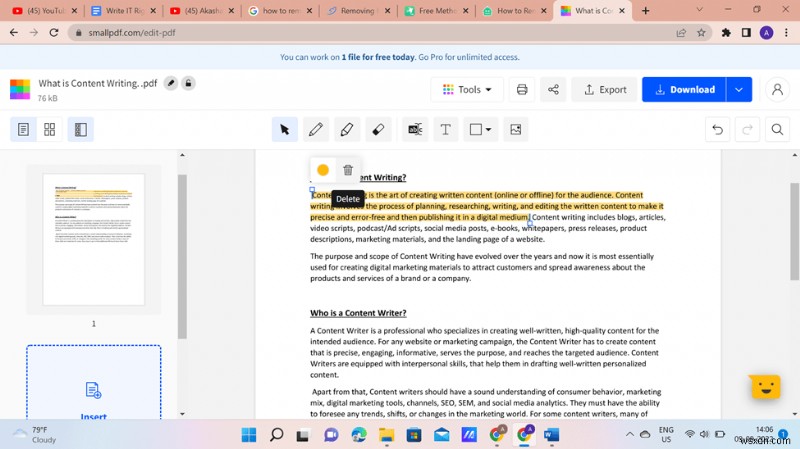Click the 76 kB file size text
This screenshot has width=800, height=449.
tap(47, 98)
